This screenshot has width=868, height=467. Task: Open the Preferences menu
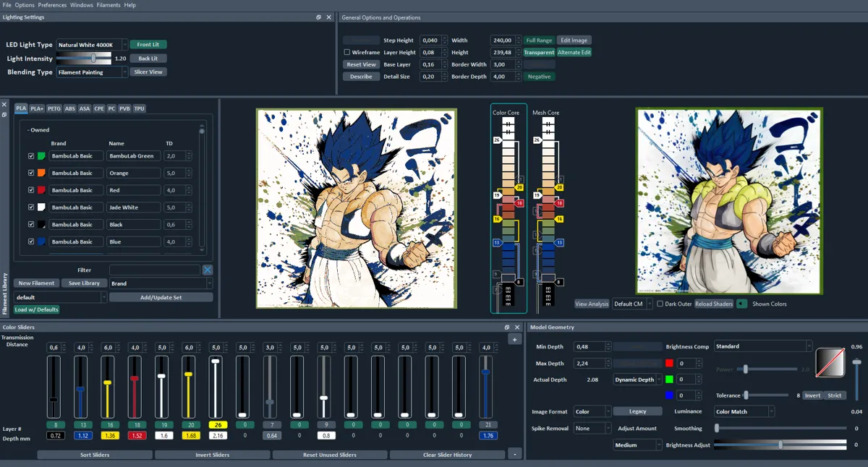click(52, 5)
